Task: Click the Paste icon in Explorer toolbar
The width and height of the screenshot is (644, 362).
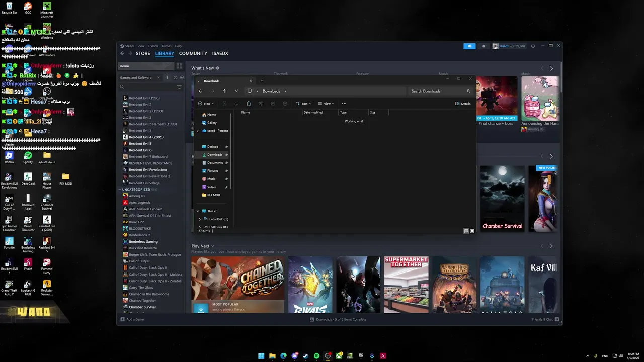Action: click(x=249, y=104)
